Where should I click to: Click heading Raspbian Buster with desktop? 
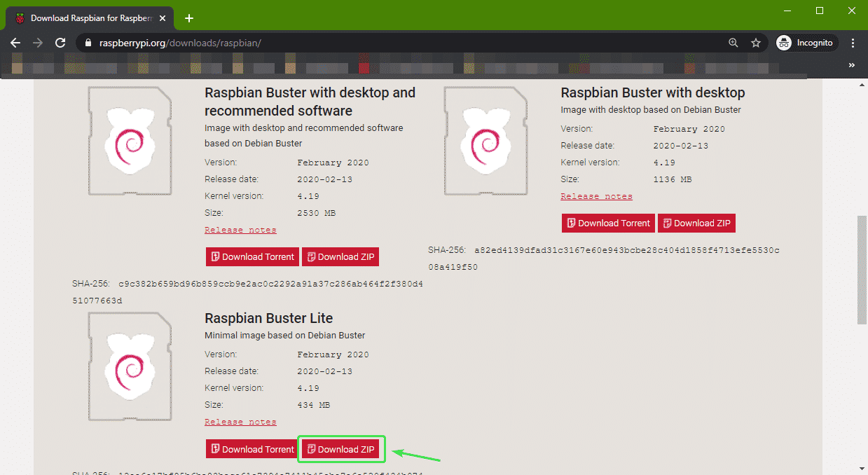[x=653, y=92]
